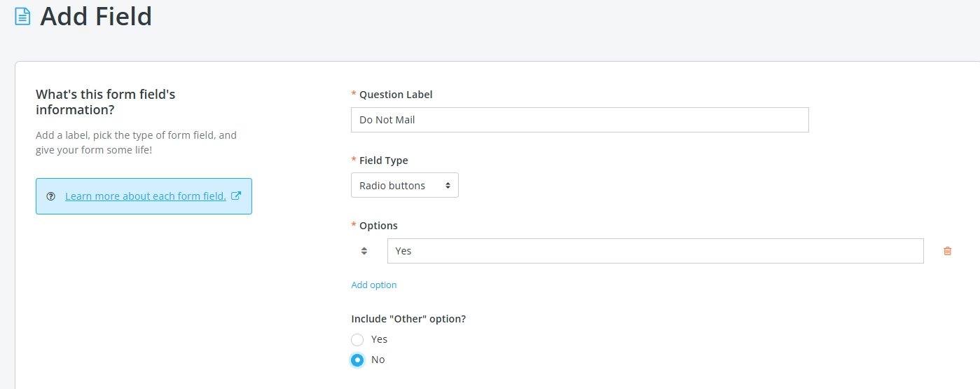Click the reorder handle beside the Yes option
The height and width of the screenshot is (389, 980).
point(364,251)
